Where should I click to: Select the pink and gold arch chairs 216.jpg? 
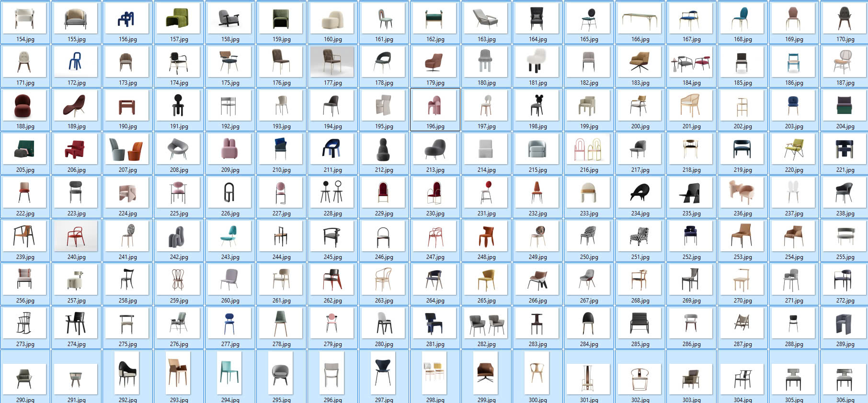pos(589,149)
